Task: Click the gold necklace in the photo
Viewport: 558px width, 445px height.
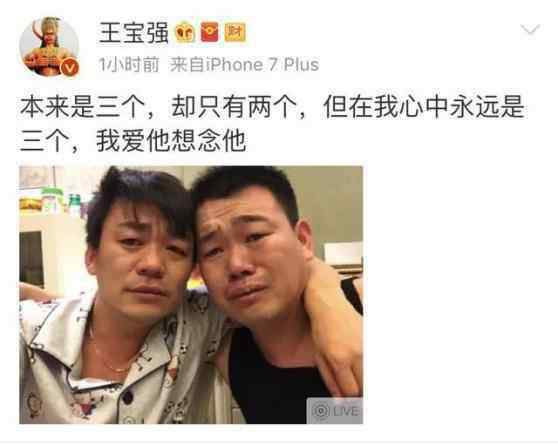Action: point(110,358)
